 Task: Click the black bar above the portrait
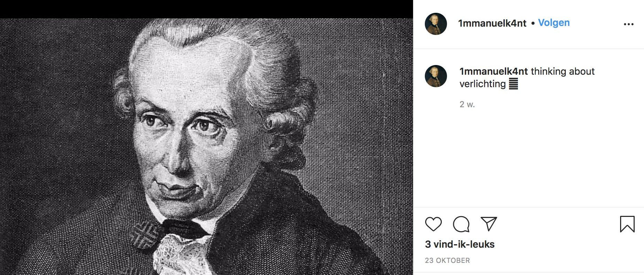pos(206,9)
